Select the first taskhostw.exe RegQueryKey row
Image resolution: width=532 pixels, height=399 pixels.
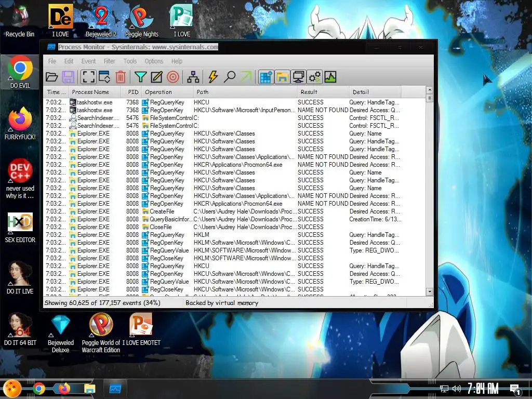pos(235,102)
